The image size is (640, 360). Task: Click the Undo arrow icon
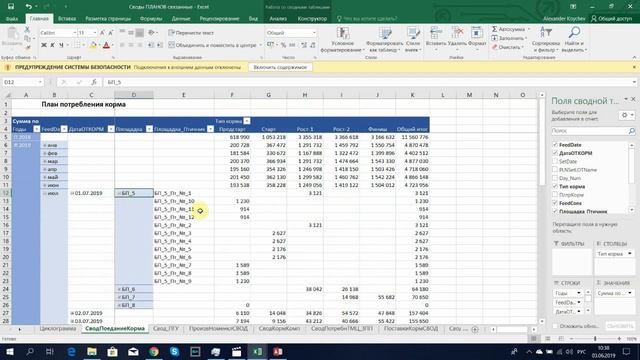pos(28,6)
